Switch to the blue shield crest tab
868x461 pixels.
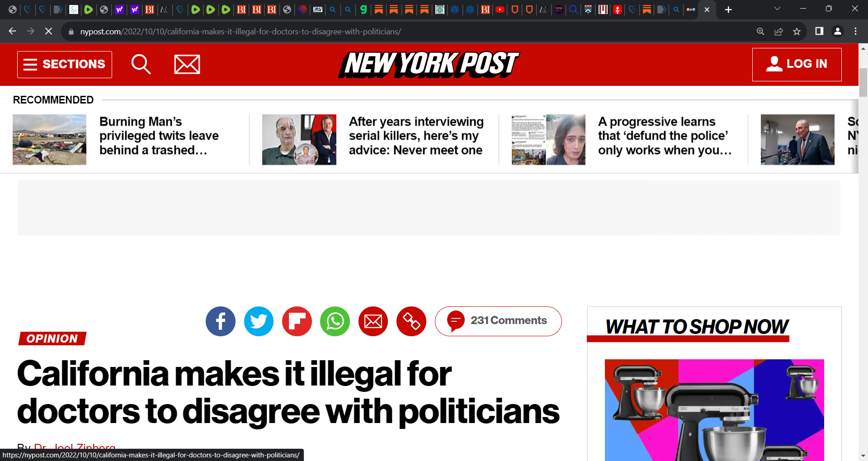click(x=588, y=9)
